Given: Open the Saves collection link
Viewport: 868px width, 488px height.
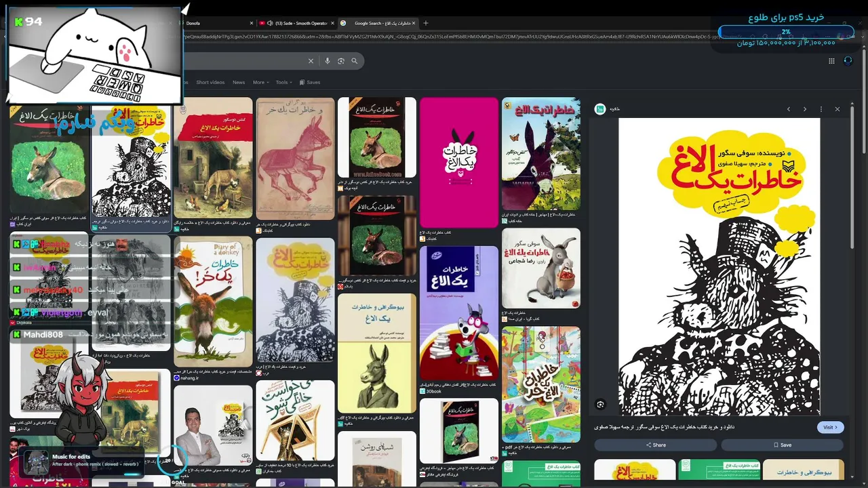Looking at the screenshot, I should pyautogui.click(x=310, y=83).
